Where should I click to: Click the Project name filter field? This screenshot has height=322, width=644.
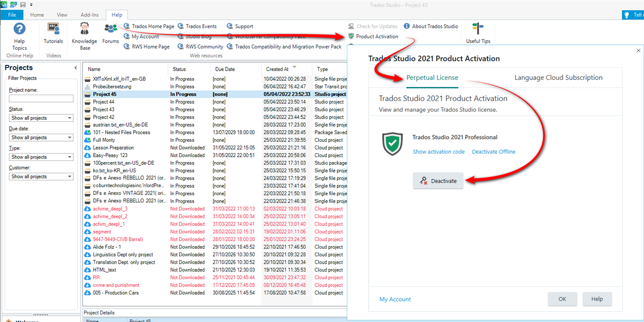[41, 98]
